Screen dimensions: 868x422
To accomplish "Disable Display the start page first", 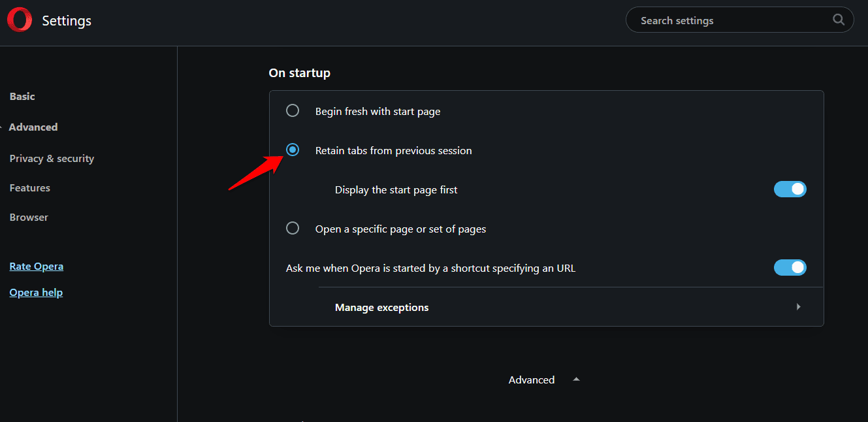I will (790, 189).
